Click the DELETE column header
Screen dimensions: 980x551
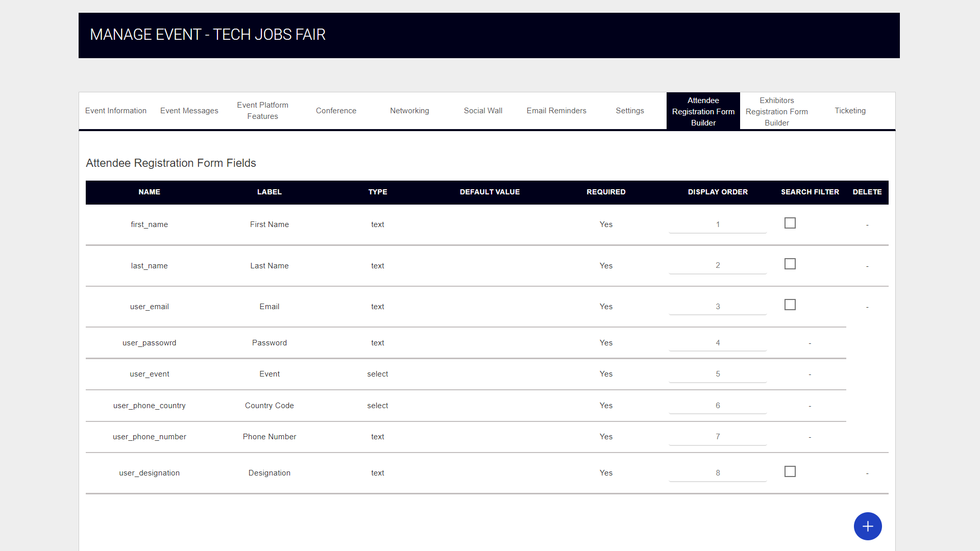867,192
